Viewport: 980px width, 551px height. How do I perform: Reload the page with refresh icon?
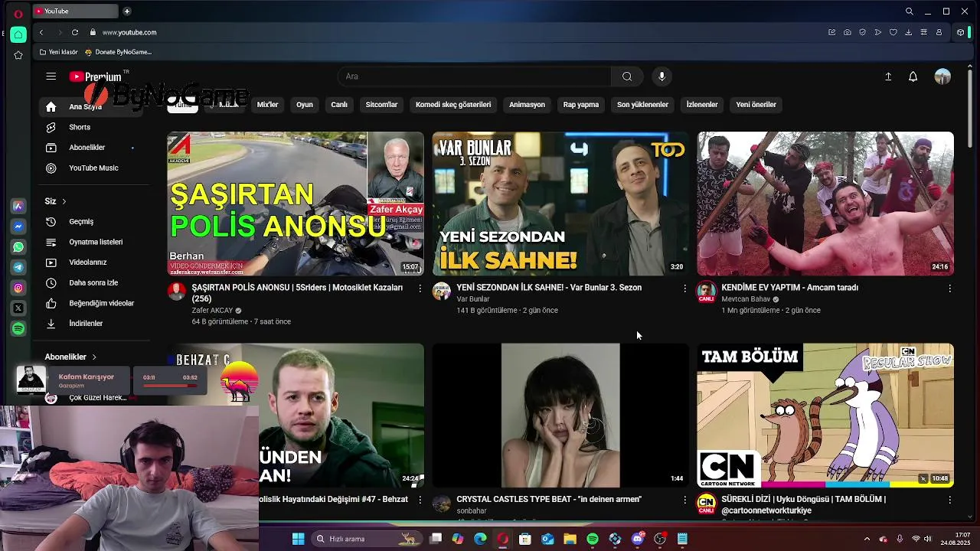coord(75,32)
